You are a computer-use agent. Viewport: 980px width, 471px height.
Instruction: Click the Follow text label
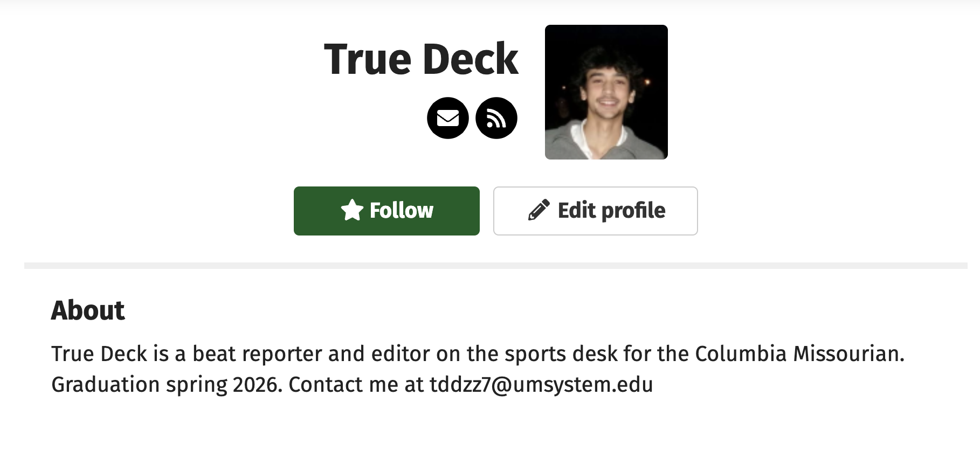pyautogui.click(x=401, y=210)
